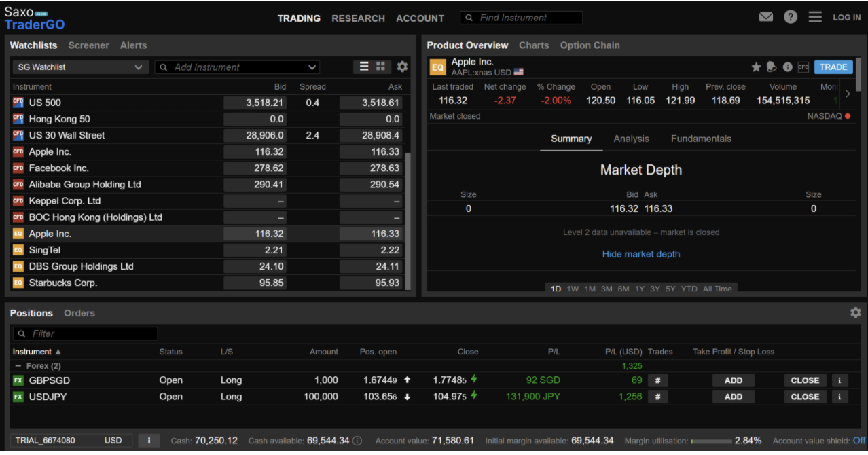
Task: Click the EQ badge beside Apple Inc. header
Action: pyautogui.click(x=438, y=67)
